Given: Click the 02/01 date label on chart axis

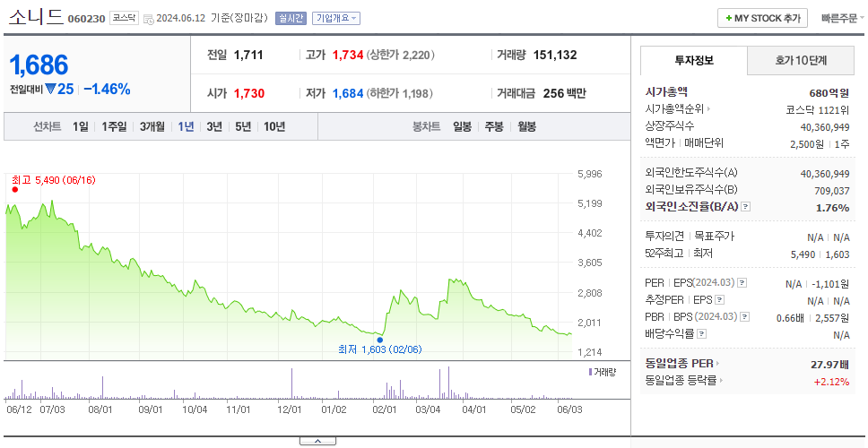Looking at the screenshot, I should click(386, 409).
